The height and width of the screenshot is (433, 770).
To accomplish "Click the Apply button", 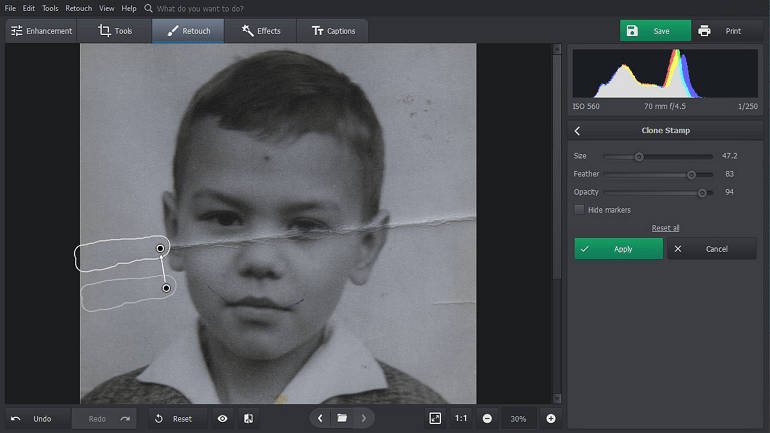I will (618, 249).
